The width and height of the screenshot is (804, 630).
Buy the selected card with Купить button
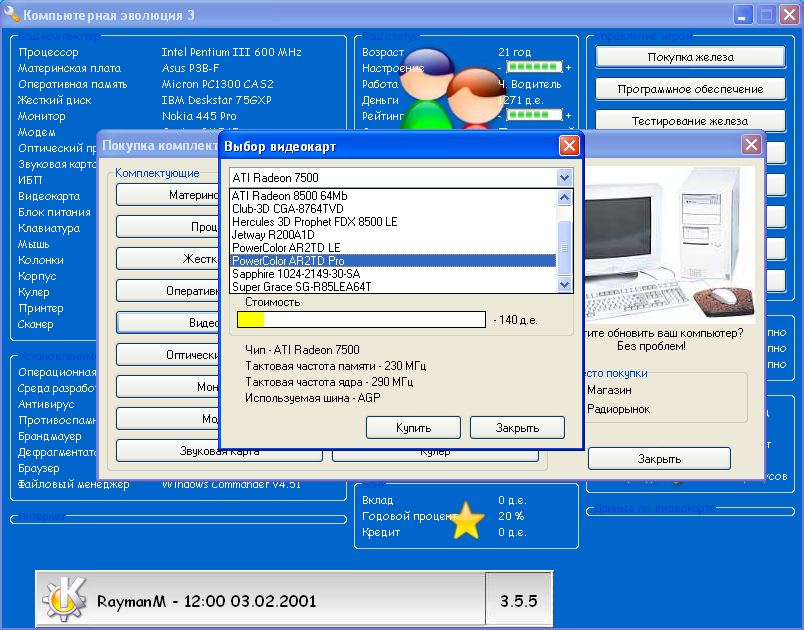[413, 428]
